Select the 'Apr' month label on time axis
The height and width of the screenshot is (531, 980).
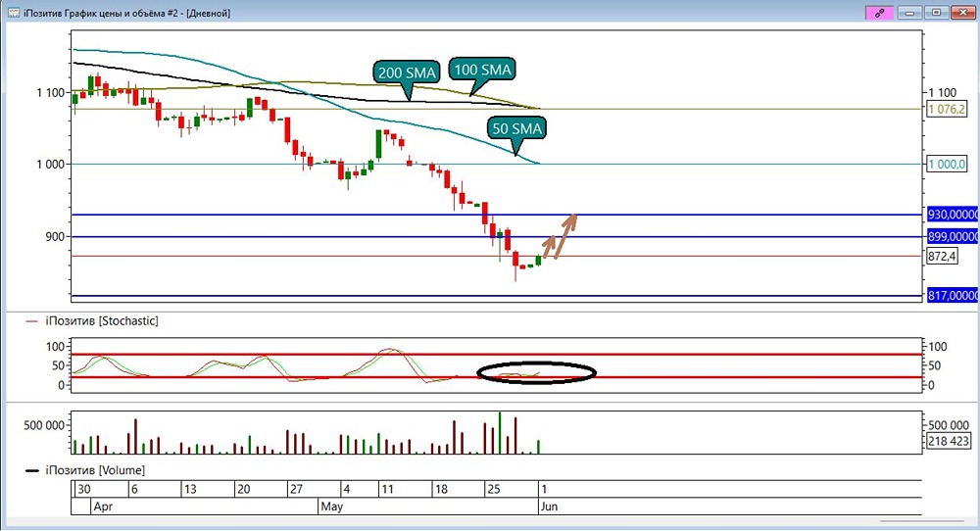103,507
